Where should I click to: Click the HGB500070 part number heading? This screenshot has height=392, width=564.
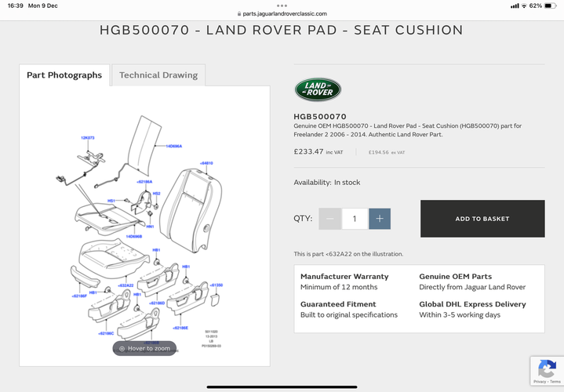(320, 117)
